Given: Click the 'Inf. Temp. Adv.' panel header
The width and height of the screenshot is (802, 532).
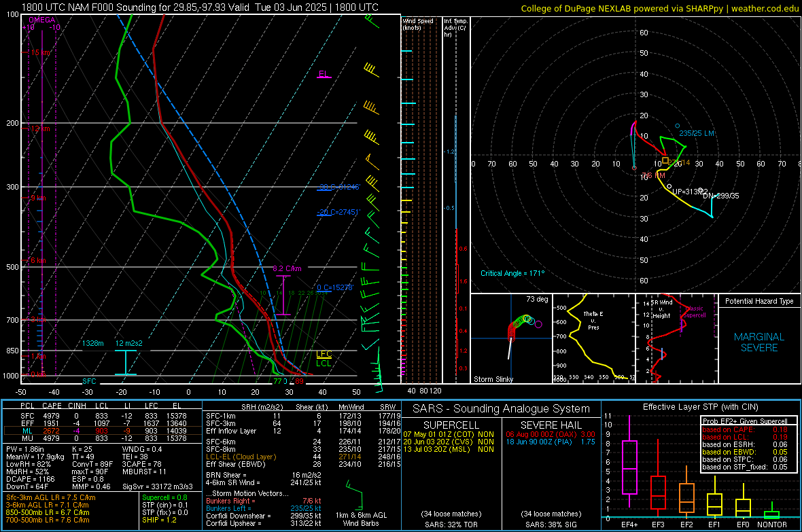Looking at the screenshot, I should (455, 28).
